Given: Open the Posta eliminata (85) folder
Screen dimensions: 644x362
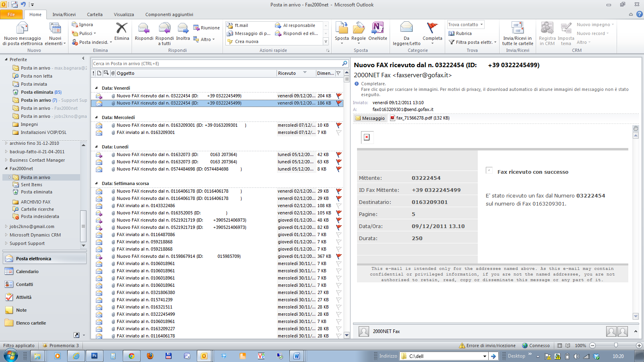Looking at the screenshot, I should click(x=41, y=92).
